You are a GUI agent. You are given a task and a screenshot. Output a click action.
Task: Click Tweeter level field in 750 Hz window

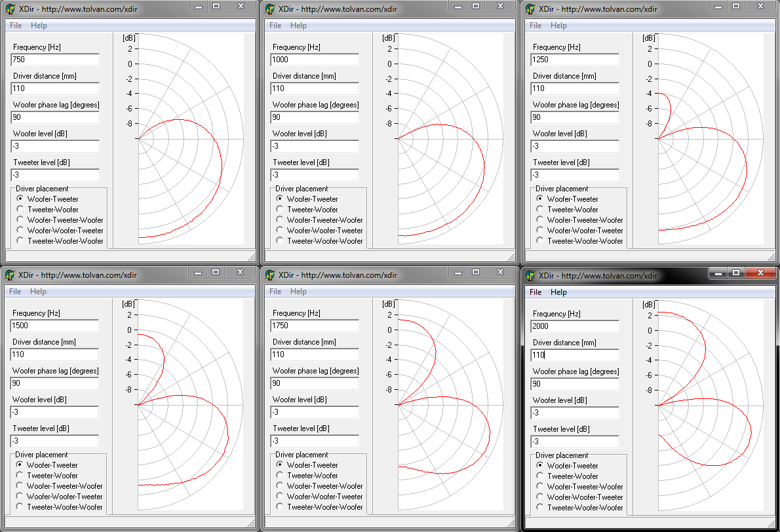click(55, 175)
